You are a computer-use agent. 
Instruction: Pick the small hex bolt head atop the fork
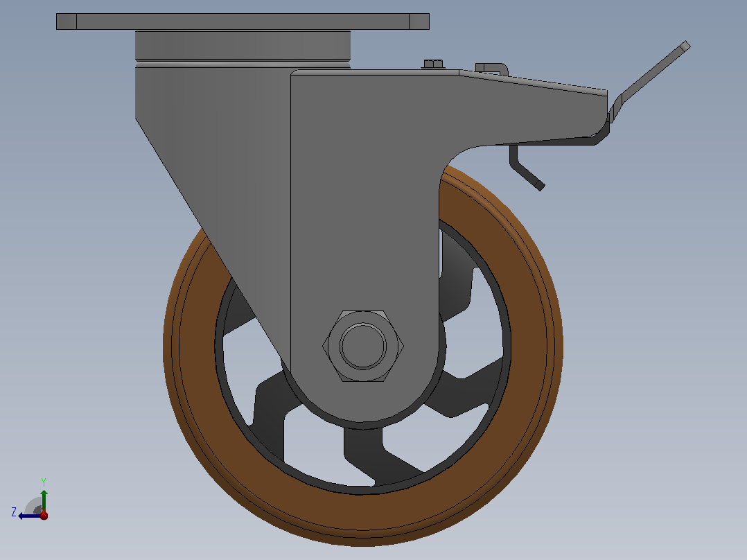coord(433,64)
